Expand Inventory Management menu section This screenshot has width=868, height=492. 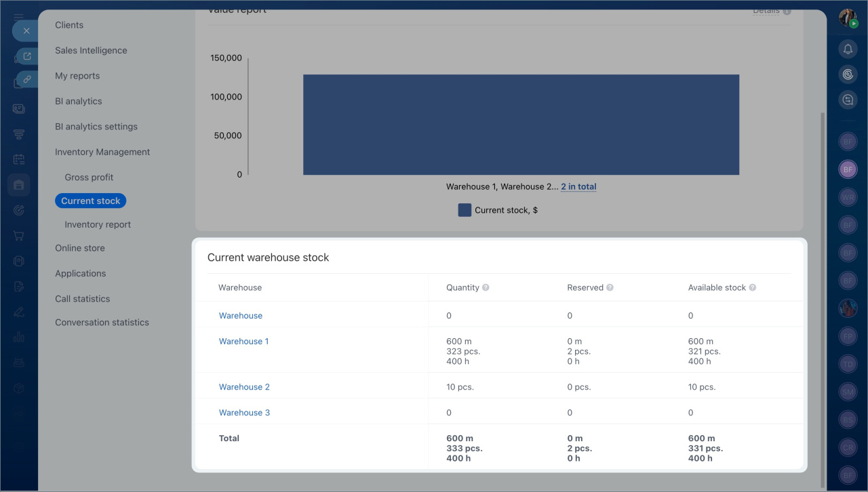point(102,152)
